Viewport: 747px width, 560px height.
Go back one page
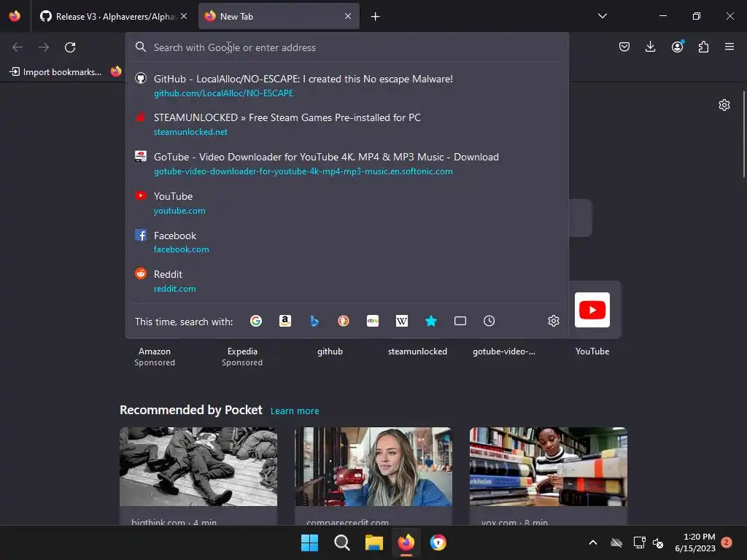point(18,47)
